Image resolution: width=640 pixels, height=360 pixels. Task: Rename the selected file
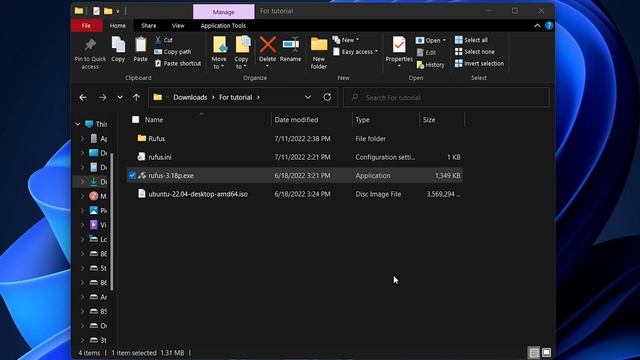291,49
